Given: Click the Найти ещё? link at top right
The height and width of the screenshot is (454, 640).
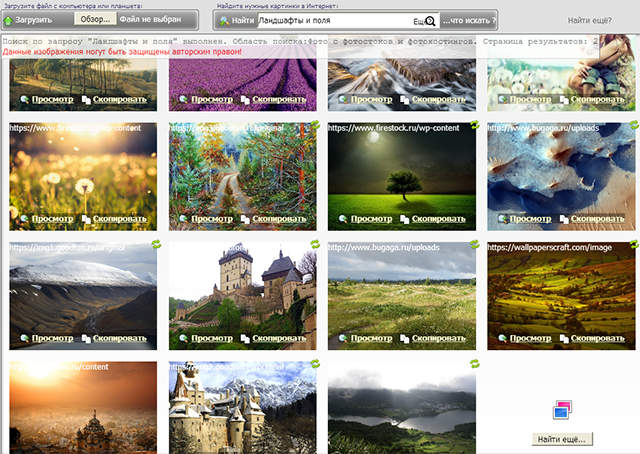Looking at the screenshot, I should [589, 20].
